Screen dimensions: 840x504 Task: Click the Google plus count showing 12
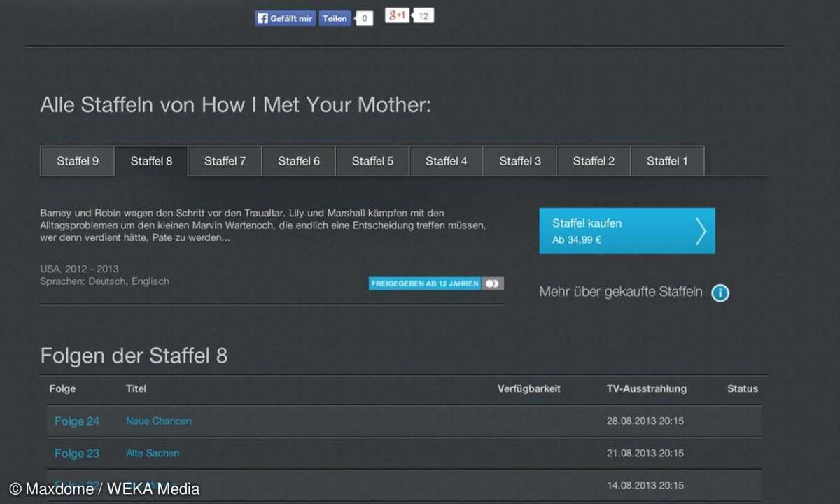pyautogui.click(x=423, y=15)
